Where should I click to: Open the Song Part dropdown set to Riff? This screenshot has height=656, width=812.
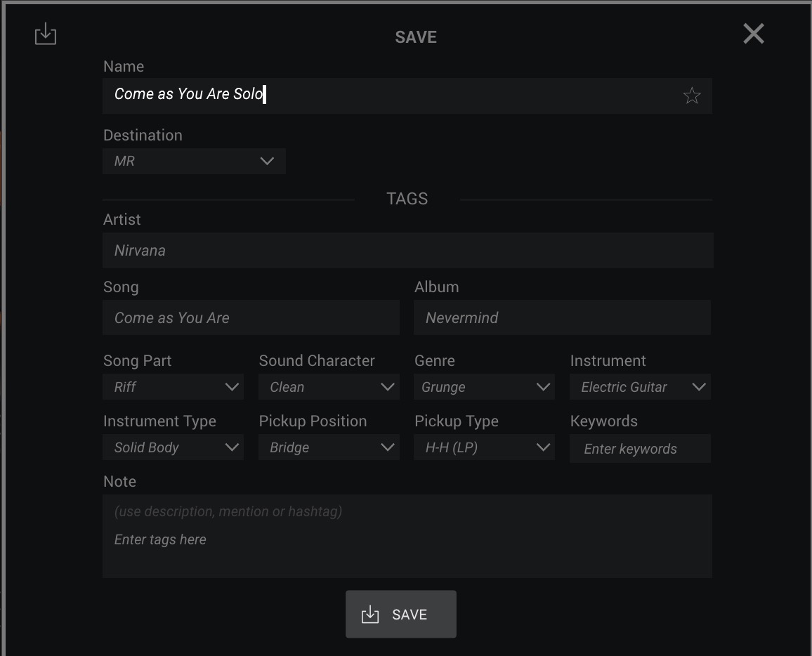(173, 387)
